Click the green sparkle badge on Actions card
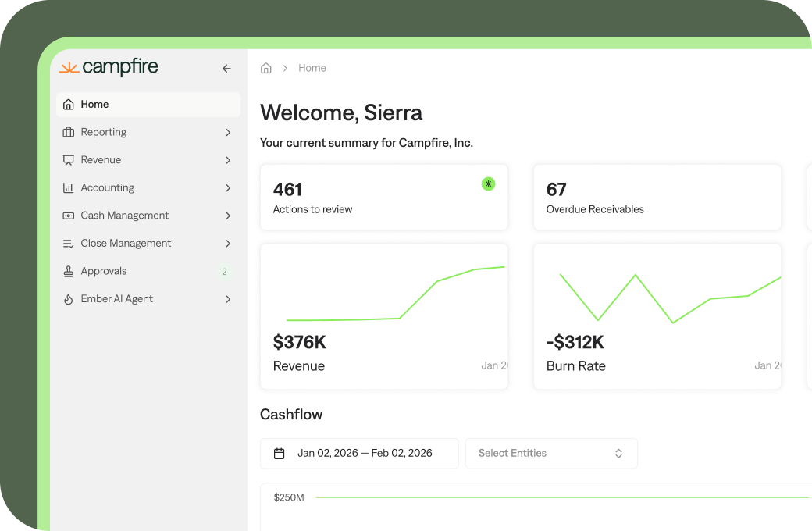Screen dimensions: 812x531 tap(488, 184)
